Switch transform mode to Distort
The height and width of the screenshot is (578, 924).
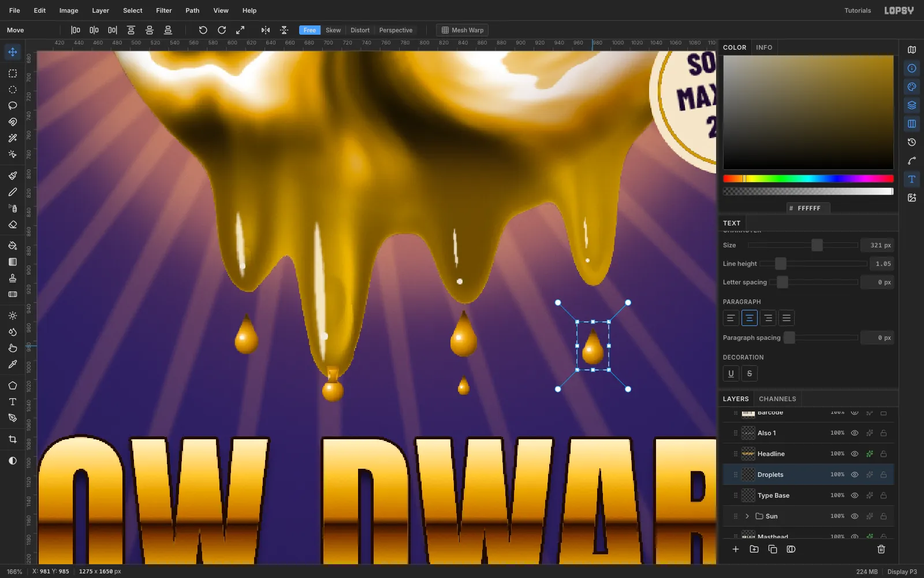coord(360,30)
